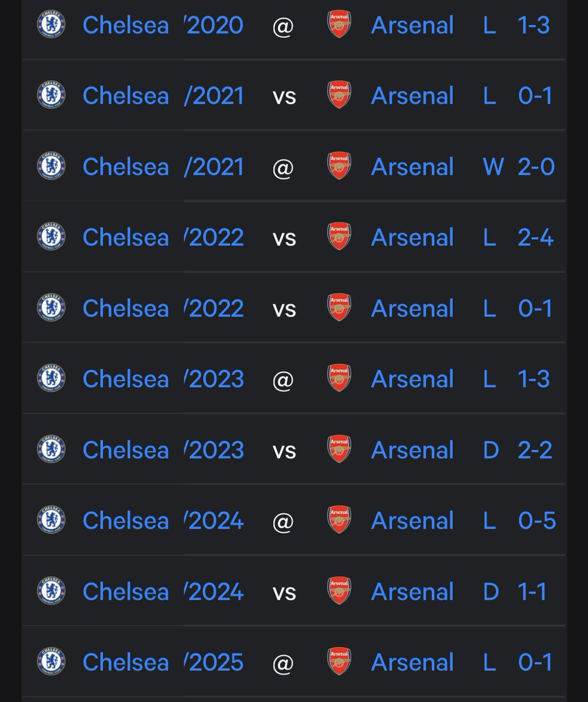Click Arsenal crest in 1-1 draw row
Viewport: 588px width, 702px height.
pos(339,591)
